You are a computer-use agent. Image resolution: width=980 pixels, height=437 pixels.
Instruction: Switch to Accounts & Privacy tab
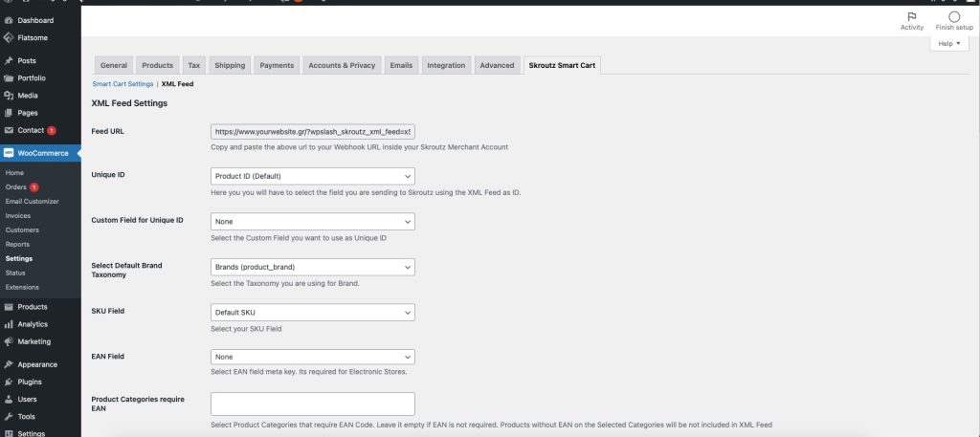(342, 66)
